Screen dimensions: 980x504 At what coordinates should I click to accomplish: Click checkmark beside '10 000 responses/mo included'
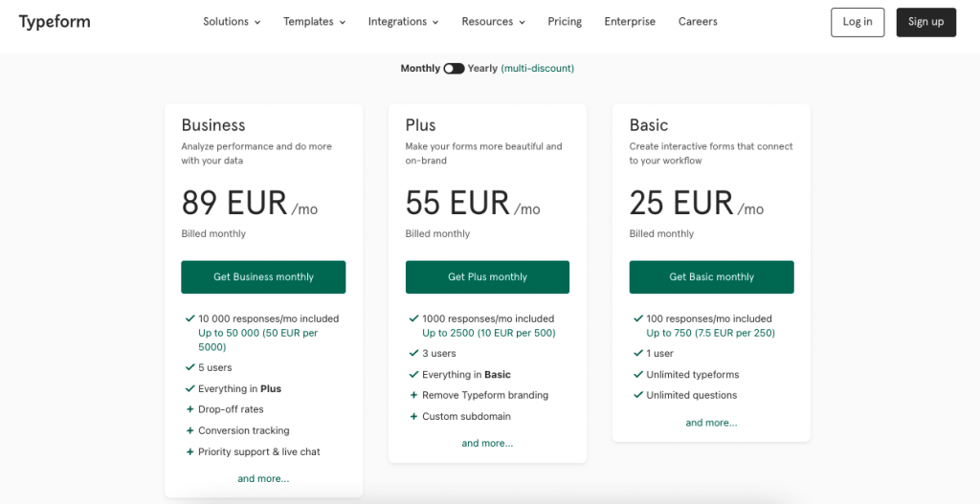[190, 318]
